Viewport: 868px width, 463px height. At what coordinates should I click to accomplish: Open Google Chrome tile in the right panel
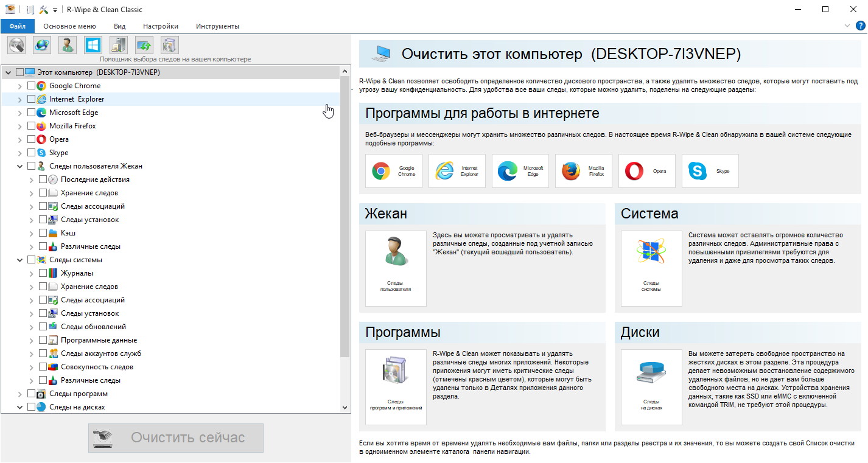(394, 171)
